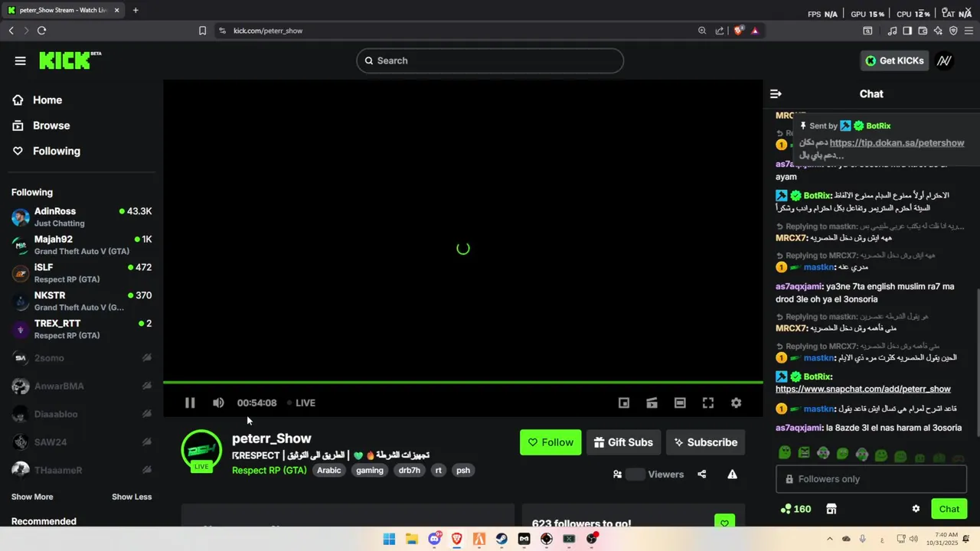Open AdinRoss followed channel
The height and width of the screenshot is (551, 980).
tap(81, 217)
